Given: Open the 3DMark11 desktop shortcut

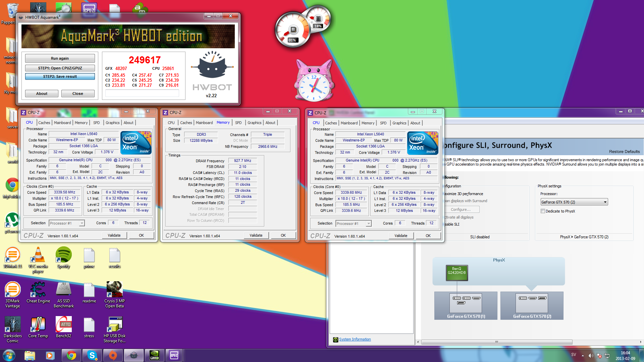Looking at the screenshot, I should pyautogui.click(x=12, y=257).
